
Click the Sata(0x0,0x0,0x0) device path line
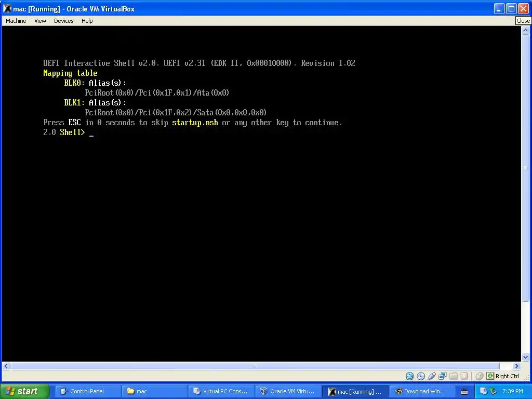click(176, 113)
